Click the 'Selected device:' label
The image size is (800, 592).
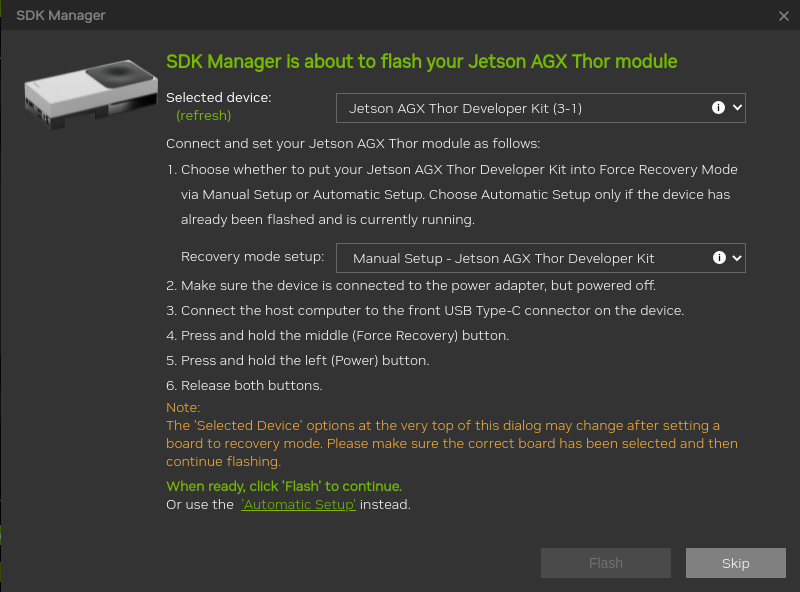pyautogui.click(x=218, y=97)
